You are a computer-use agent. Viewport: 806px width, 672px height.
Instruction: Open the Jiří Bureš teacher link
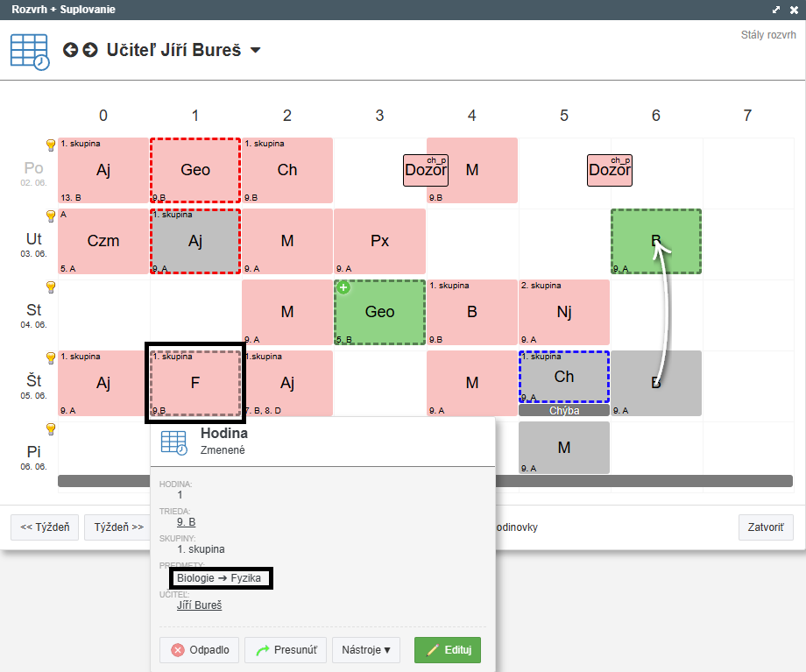pyautogui.click(x=199, y=605)
